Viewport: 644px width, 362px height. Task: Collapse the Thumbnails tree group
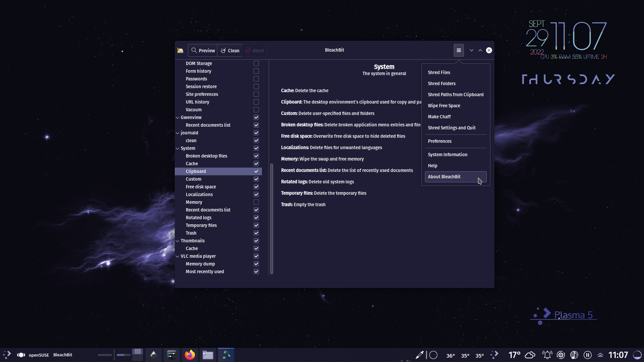pos(177,241)
